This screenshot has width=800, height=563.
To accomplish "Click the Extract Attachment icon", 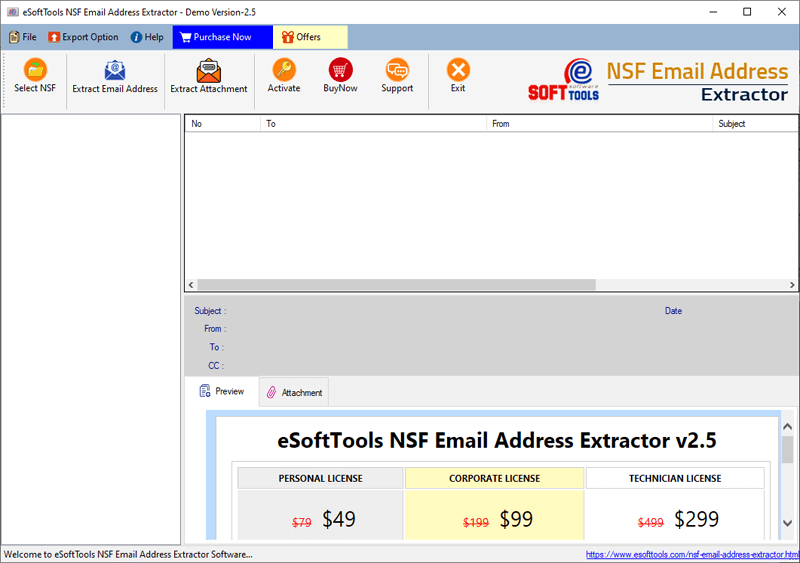I will pyautogui.click(x=209, y=70).
